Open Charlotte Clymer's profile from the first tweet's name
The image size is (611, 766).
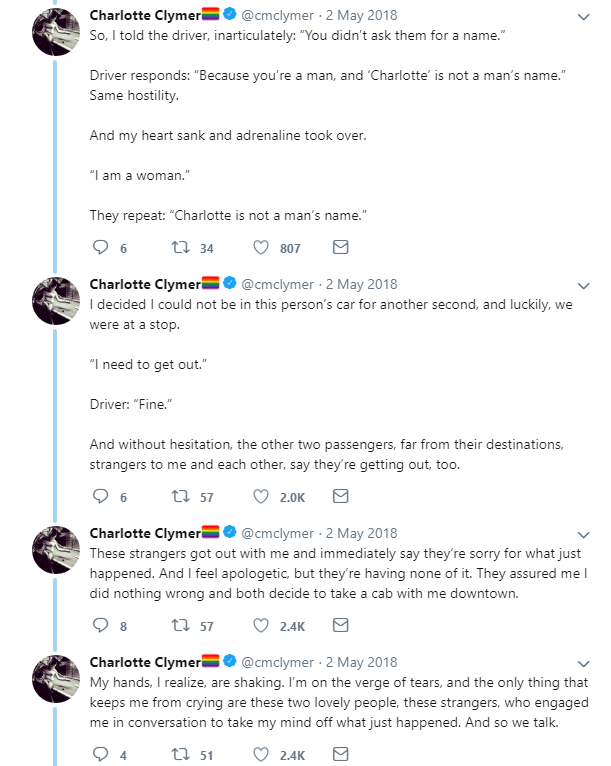pyautogui.click(x=144, y=16)
